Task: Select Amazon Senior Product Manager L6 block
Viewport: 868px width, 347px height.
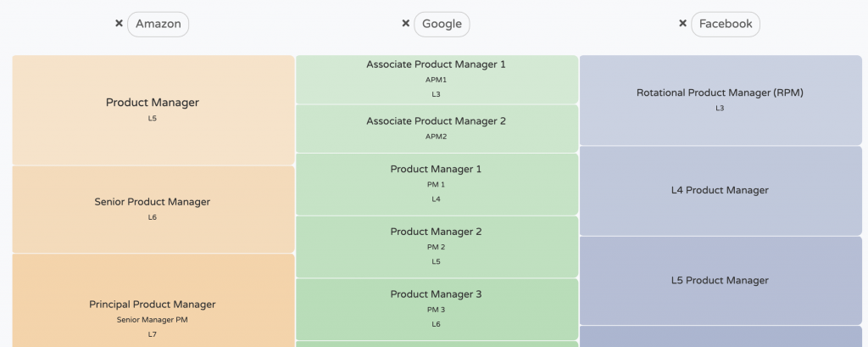Action: (153, 209)
